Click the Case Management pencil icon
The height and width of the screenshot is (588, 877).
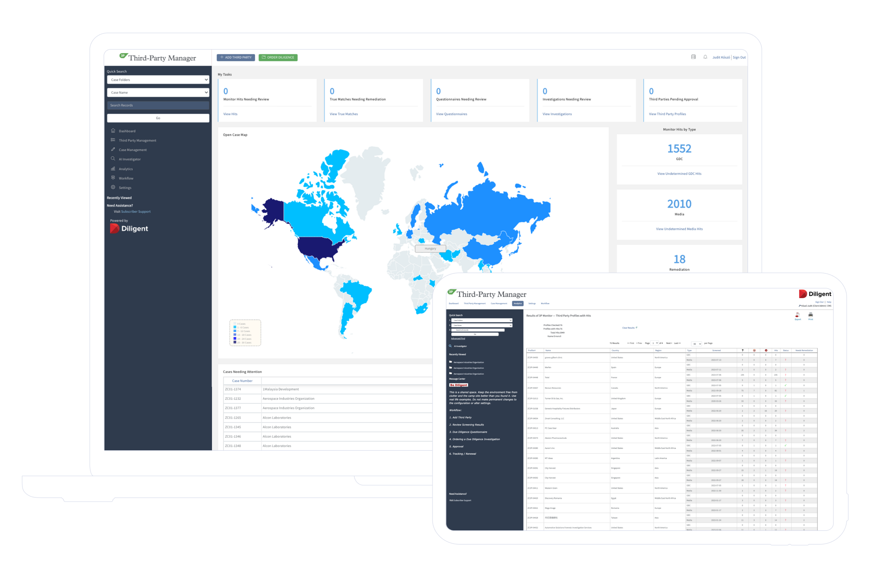pyautogui.click(x=113, y=149)
